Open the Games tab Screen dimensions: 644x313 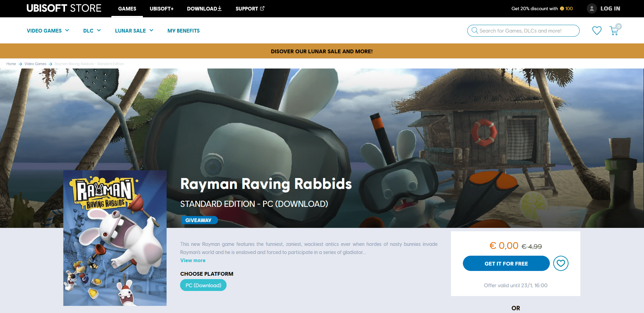[127, 9]
